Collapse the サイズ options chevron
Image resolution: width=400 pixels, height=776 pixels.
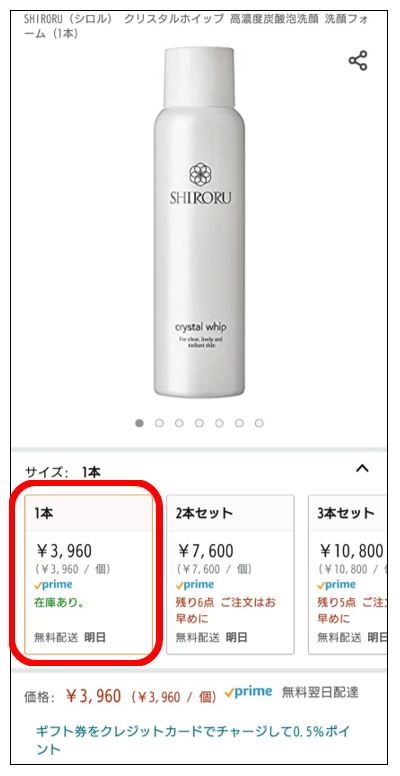pyautogui.click(x=362, y=468)
